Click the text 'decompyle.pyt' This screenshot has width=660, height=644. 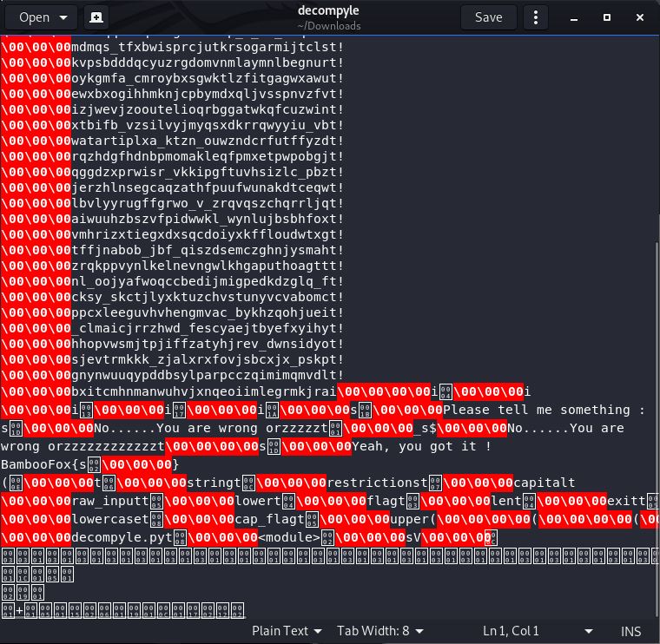[x=122, y=537]
